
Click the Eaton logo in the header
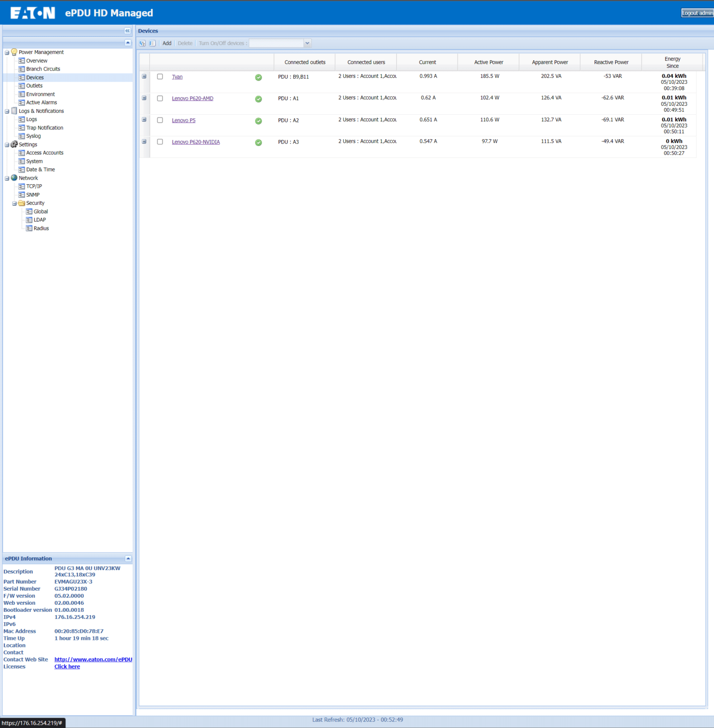point(33,13)
